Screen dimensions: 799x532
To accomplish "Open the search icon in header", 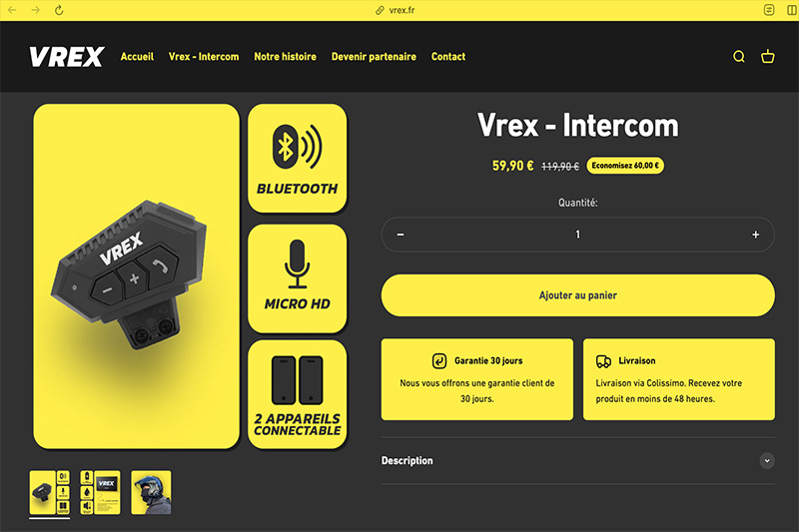I will [x=739, y=57].
